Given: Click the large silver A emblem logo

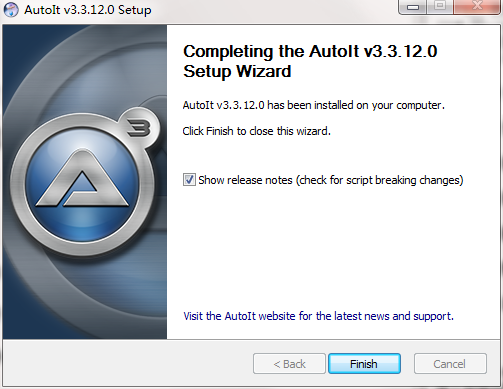Looking at the screenshot, I should pyautogui.click(x=82, y=184).
